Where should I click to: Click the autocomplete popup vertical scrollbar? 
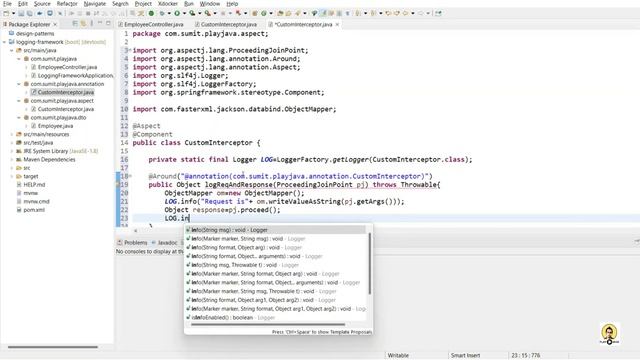click(369, 263)
